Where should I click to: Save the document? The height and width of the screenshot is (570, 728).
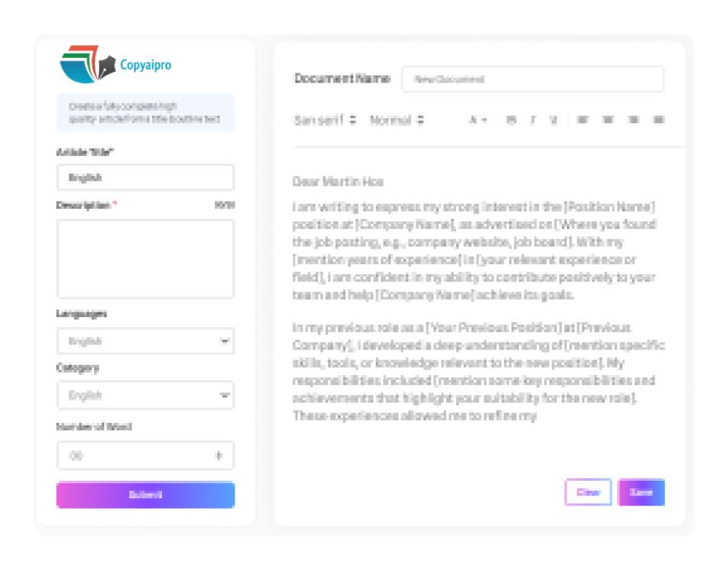point(641,492)
